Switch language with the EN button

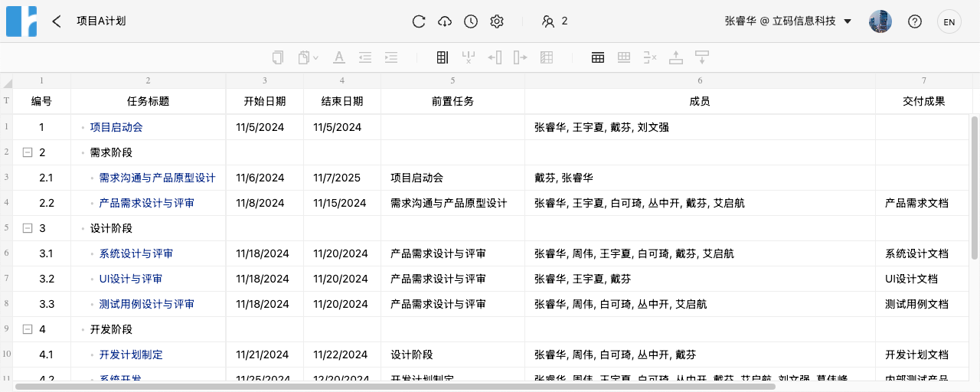pos(949,21)
